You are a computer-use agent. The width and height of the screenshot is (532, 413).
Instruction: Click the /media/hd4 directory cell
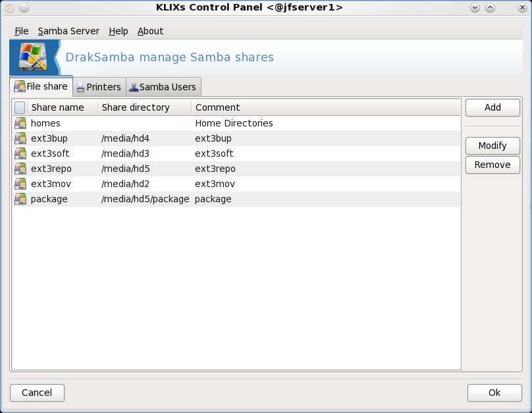pyautogui.click(x=125, y=138)
